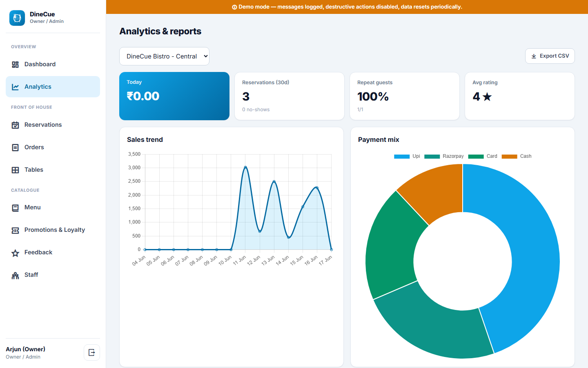Toggle the Upi legend swatch
This screenshot has width=588, height=368.
pos(402,156)
